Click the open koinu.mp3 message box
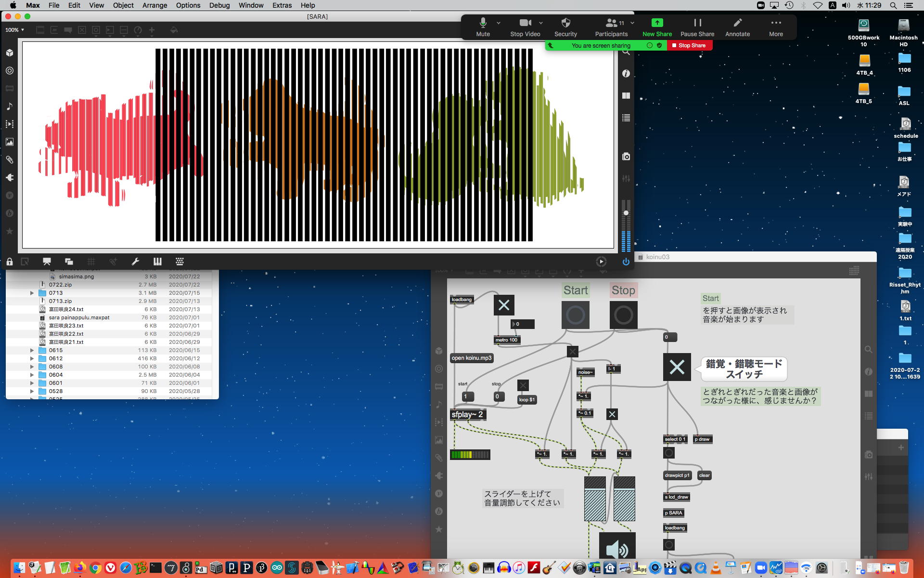Screen dimensions: 924x578 [472, 358]
